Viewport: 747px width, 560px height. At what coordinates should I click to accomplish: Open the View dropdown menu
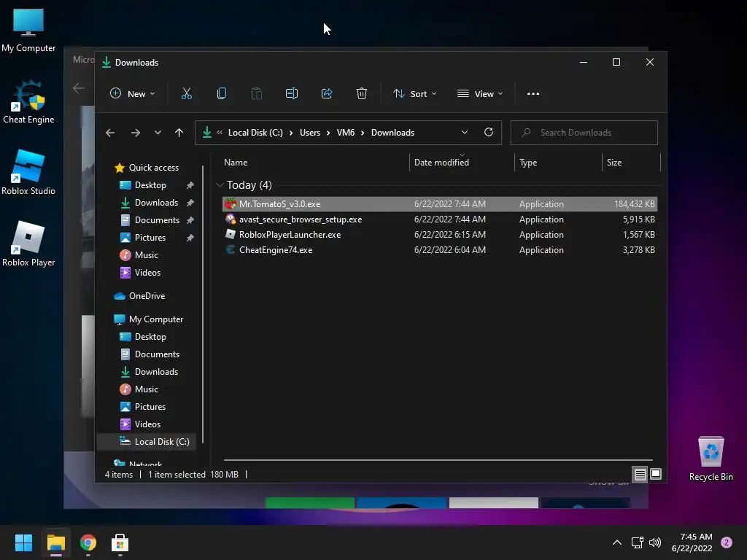[480, 94]
